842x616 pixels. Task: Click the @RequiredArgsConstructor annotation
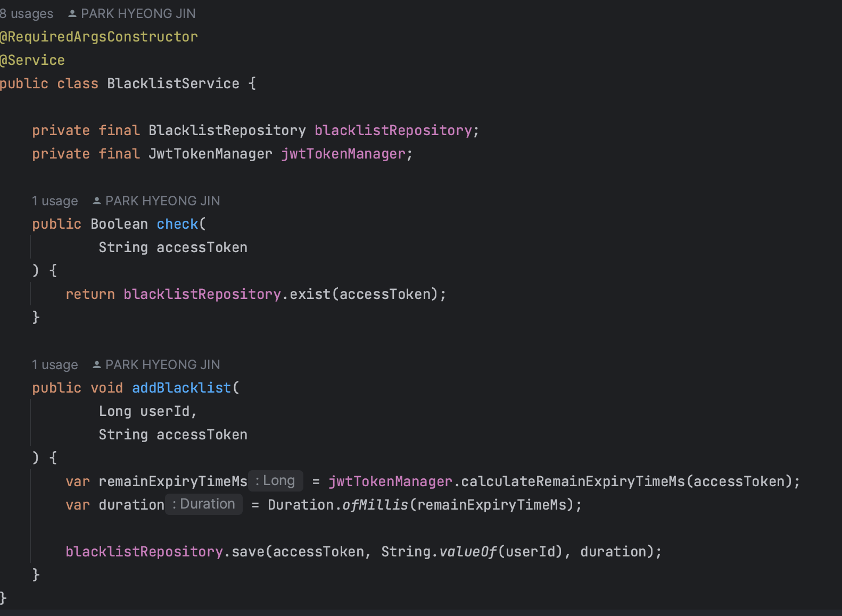tap(99, 37)
